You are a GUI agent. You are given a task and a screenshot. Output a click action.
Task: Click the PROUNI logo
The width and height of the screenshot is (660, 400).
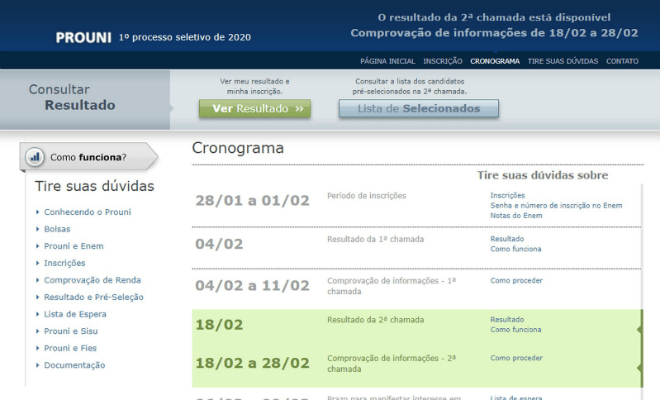pyautogui.click(x=83, y=37)
